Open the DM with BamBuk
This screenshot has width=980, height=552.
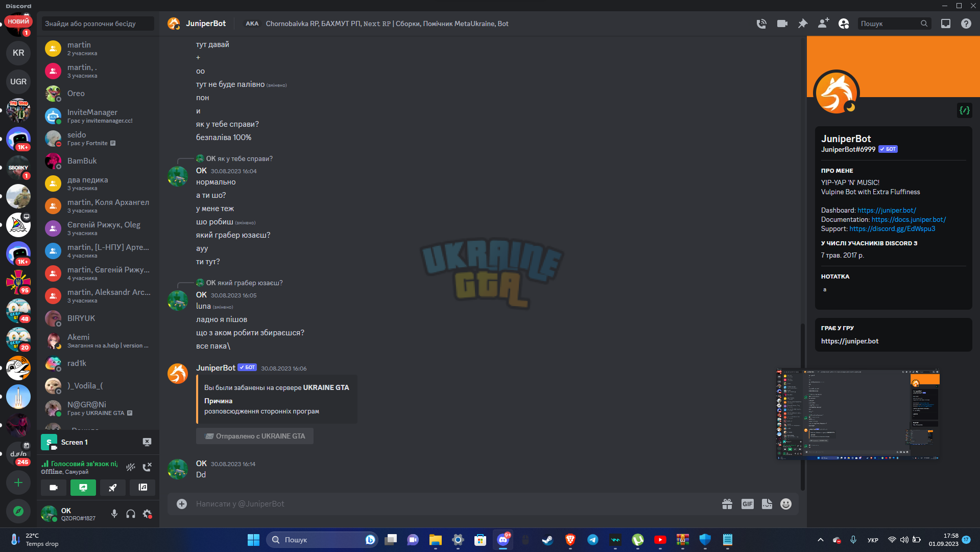coord(98,161)
